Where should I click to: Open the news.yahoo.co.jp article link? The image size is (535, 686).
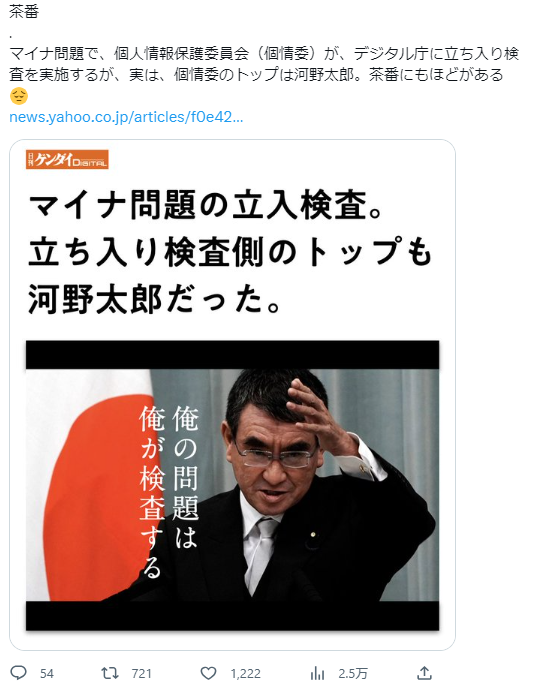click(126, 117)
